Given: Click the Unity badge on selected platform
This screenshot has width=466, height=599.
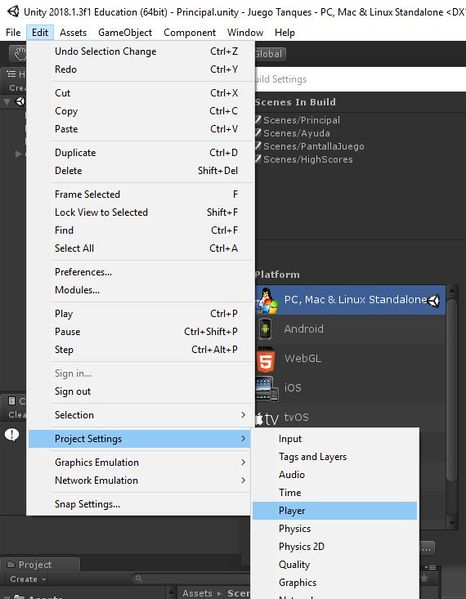Looking at the screenshot, I should click(x=434, y=301).
